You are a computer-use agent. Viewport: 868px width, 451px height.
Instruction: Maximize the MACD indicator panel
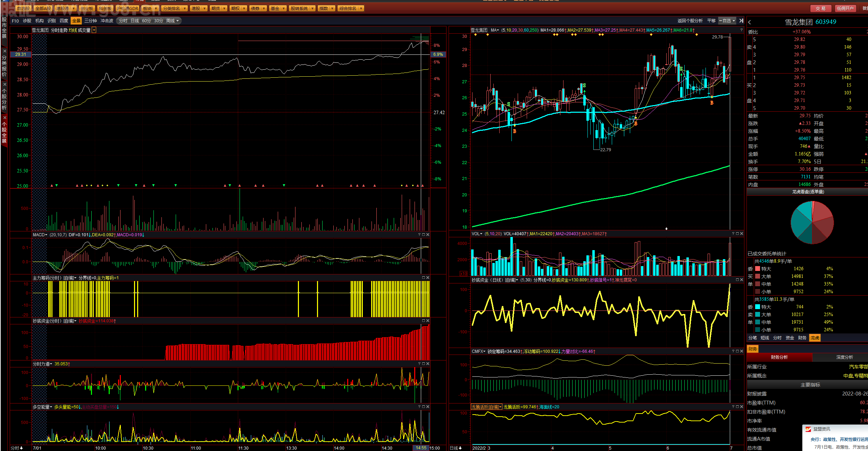pos(424,235)
